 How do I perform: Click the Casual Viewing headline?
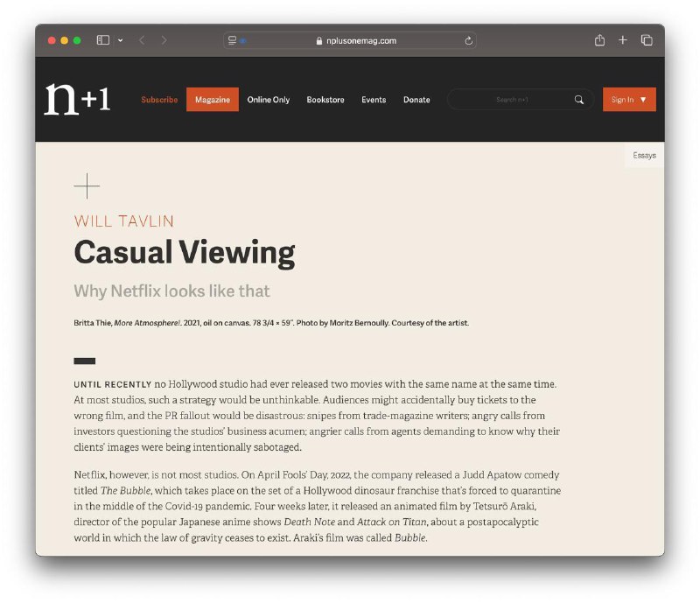[185, 253]
